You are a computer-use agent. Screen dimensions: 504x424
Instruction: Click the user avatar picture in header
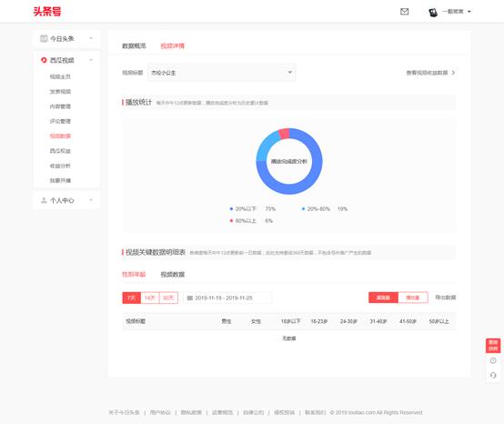point(433,13)
